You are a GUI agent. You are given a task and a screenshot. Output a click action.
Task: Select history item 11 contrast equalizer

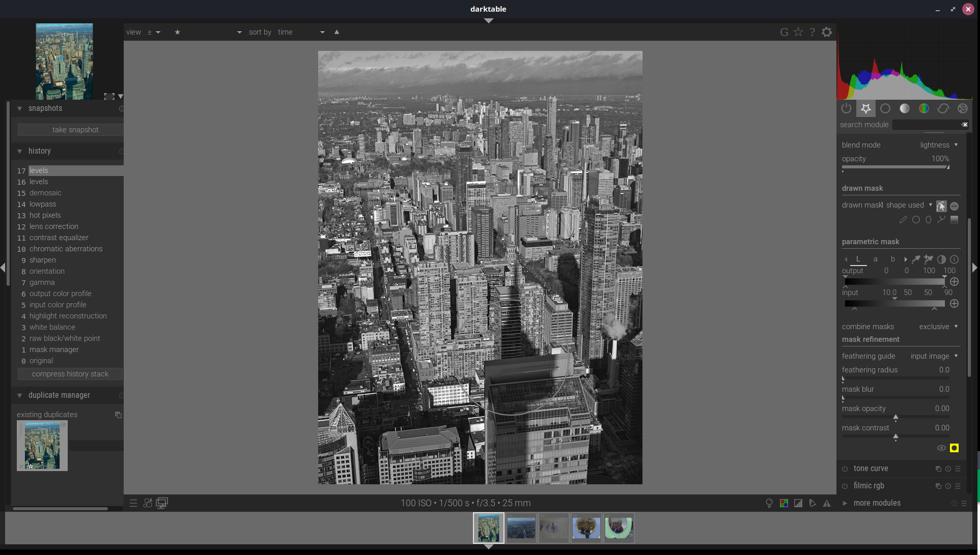coord(59,238)
